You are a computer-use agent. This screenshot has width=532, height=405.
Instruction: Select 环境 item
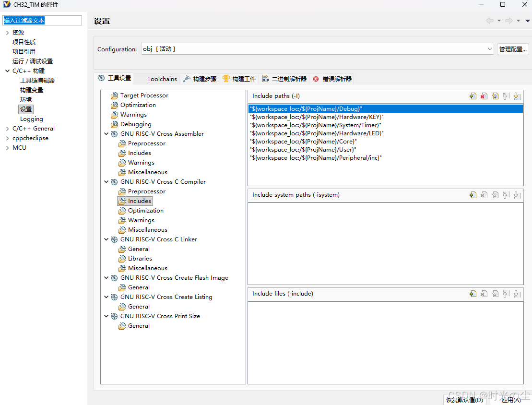[26, 99]
